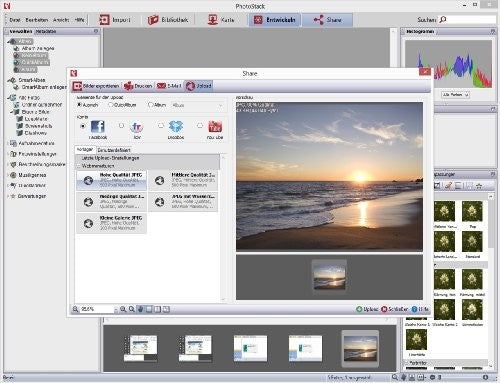Switch to Vorlagen tab in Share dialog
500x383 pixels.
pyautogui.click(x=85, y=150)
